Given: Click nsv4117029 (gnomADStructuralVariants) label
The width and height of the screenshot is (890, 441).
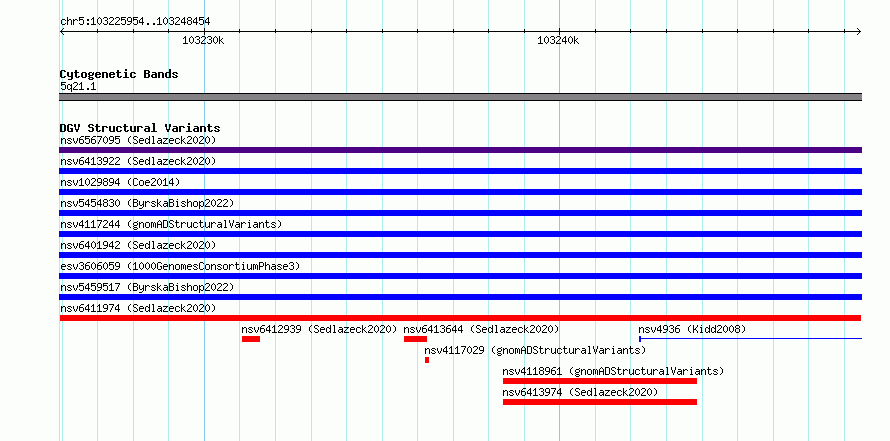Looking at the screenshot, I should click(535, 350).
